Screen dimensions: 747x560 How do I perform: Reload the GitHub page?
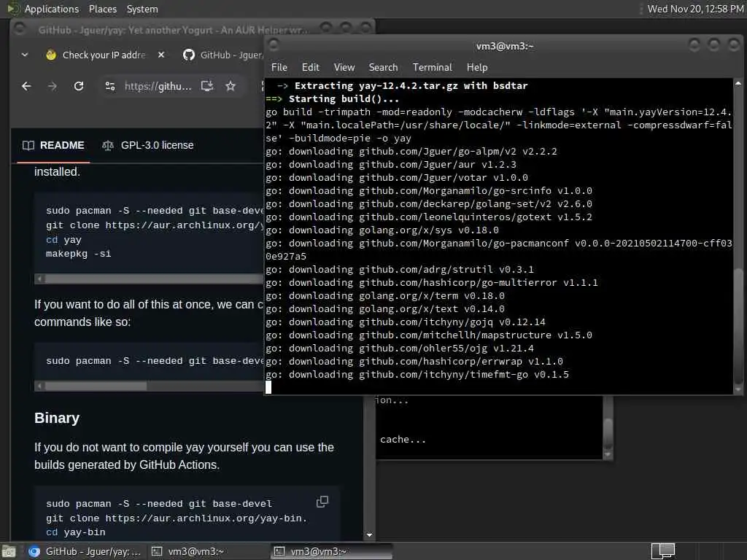point(79,86)
